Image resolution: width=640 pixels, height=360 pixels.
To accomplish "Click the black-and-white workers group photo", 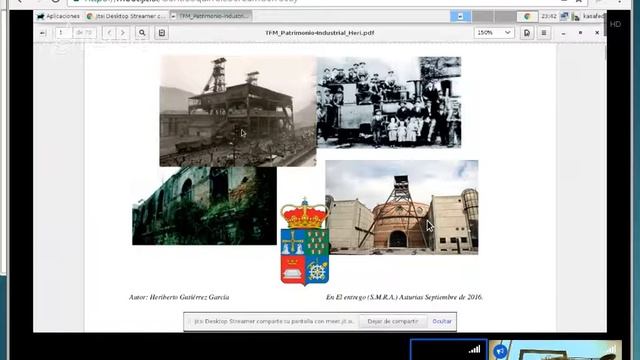I will (389, 102).
